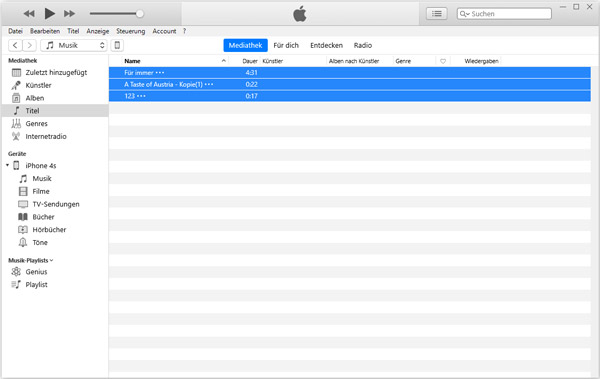Open the Steuerung menu
The width and height of the screenshot is (600, 379).
tap(130, 31)
